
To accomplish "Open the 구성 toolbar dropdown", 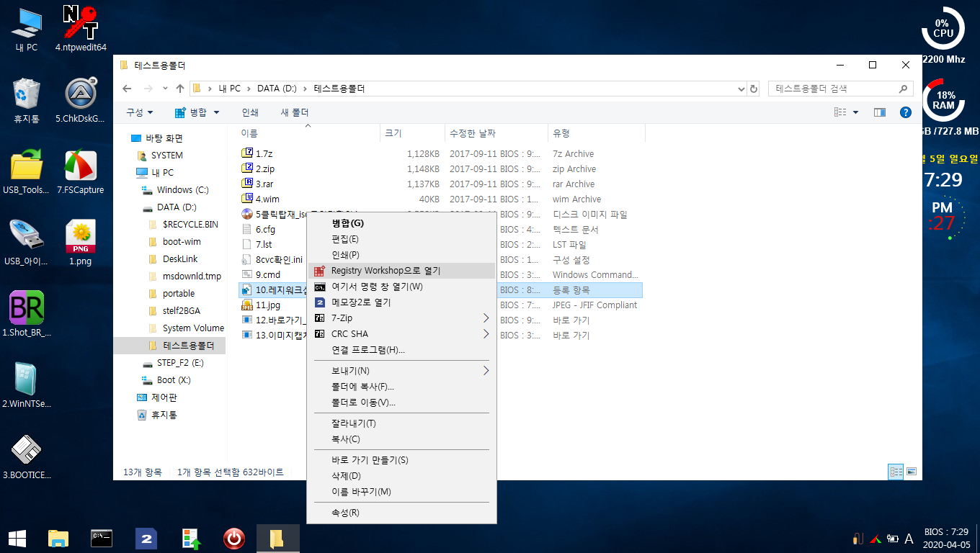I will [140, 112].
